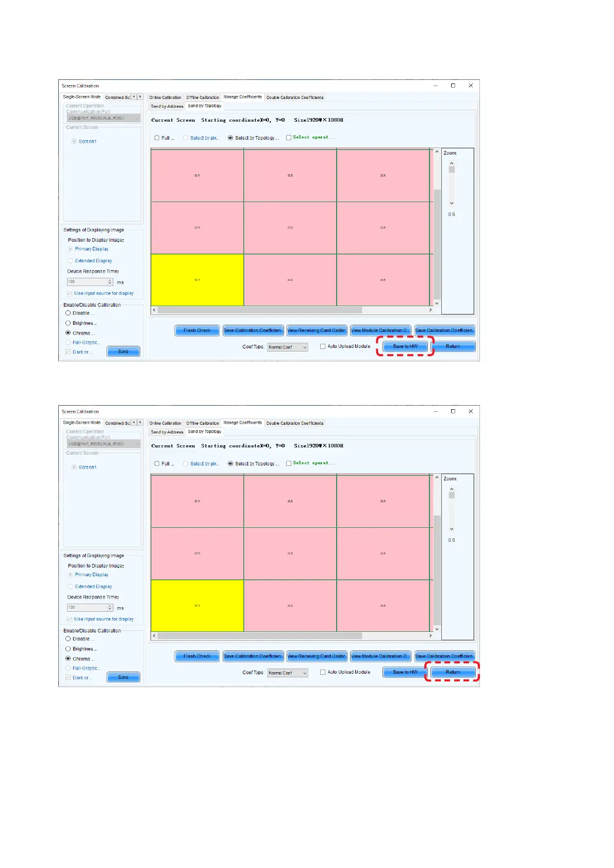Image resolution: width=614 pixels, height=868 pixels.
Task: Choose the Full radio option in lower window
Action: pos(157,463)
